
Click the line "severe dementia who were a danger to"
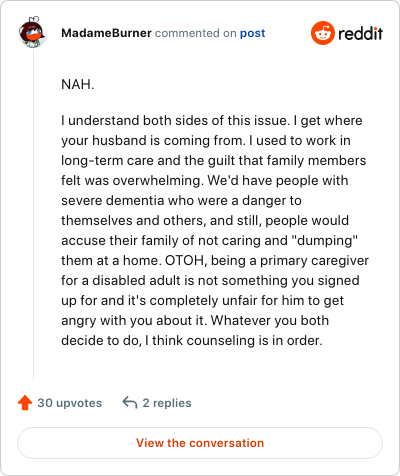181,200
